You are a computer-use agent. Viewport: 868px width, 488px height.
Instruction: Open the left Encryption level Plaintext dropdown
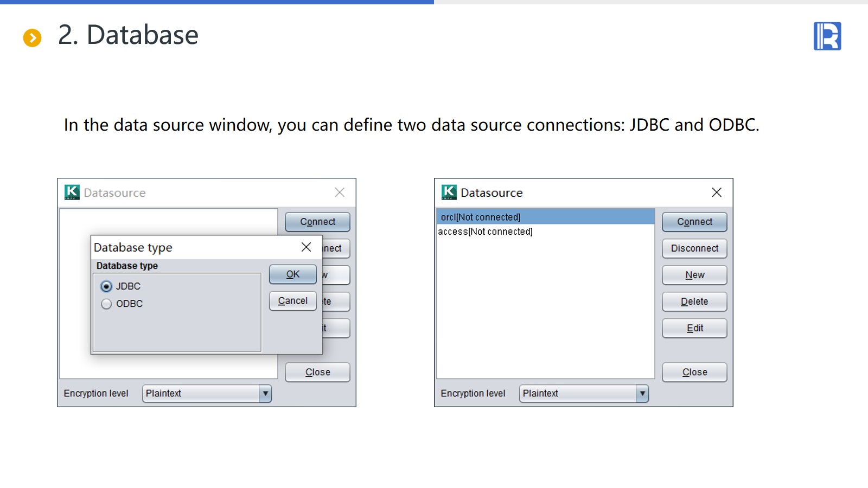point(206,394)
